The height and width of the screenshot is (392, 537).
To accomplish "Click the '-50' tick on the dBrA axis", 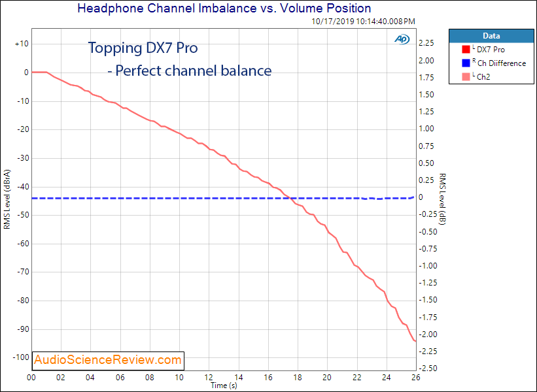I will coord(23,215).
